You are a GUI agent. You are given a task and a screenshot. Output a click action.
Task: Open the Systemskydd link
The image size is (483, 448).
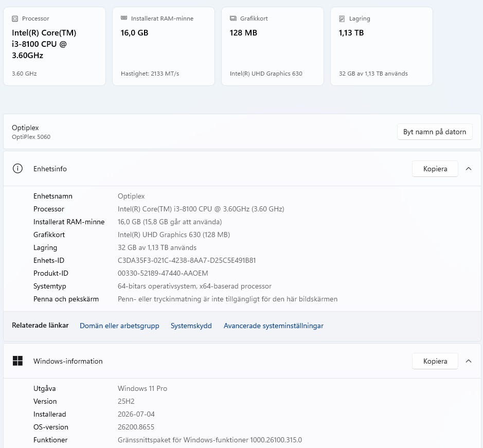click(191, 326)
